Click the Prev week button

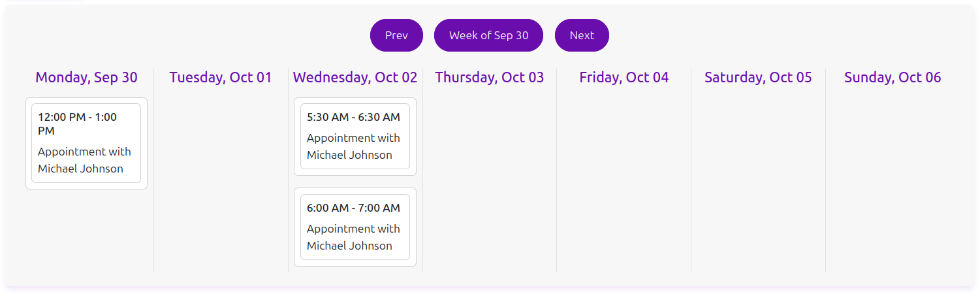[x=396, y=35]
